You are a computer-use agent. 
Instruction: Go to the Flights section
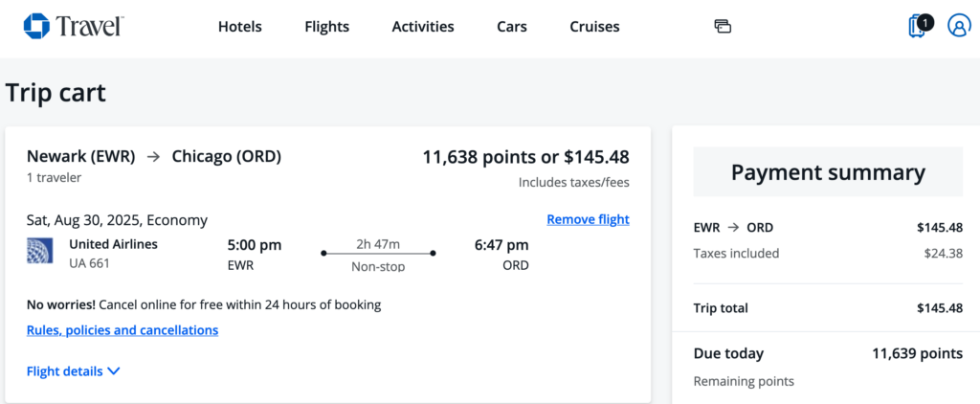[x=327, y=27]
